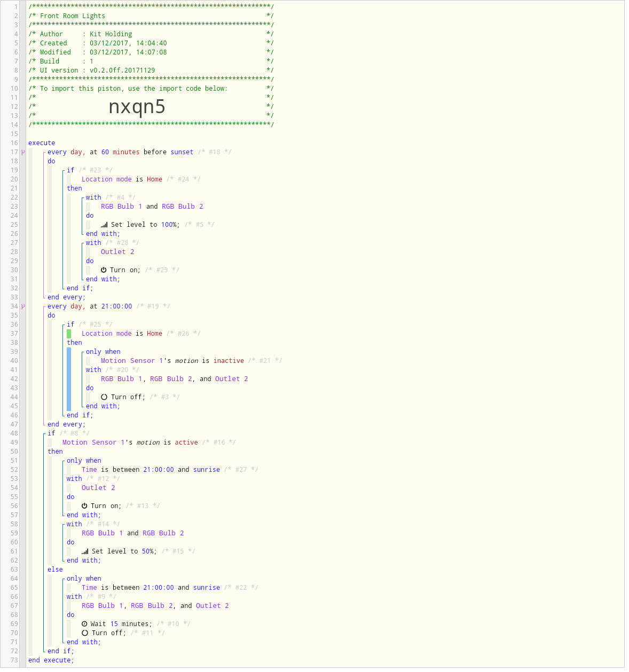
Task: Click the 'sunset' value in the first timer
Action: click(182, 152)
